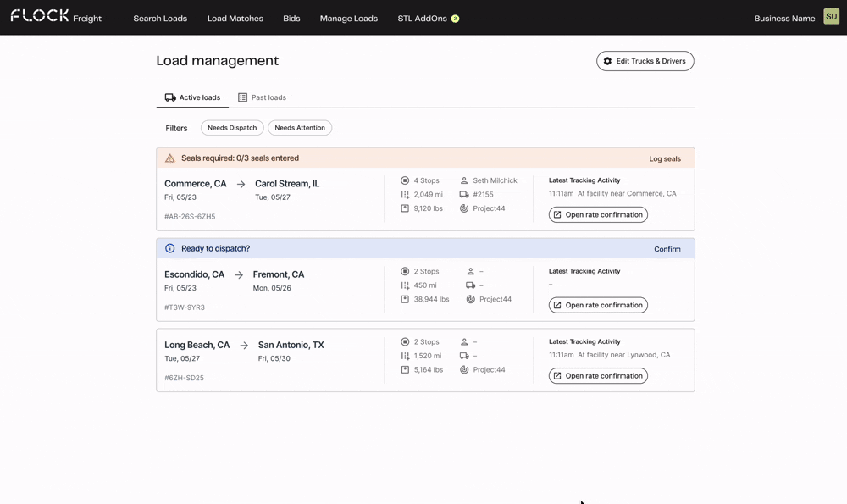The height and width of the screenshot is (504, 847).
Task: Click mileage icon beside 450 mi
Action: (x=405, y=285)
